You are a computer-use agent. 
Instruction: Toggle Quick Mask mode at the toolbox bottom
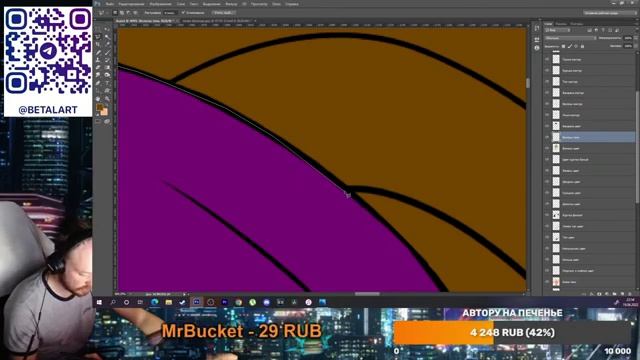pyautogui.click(x=98, y=121)
